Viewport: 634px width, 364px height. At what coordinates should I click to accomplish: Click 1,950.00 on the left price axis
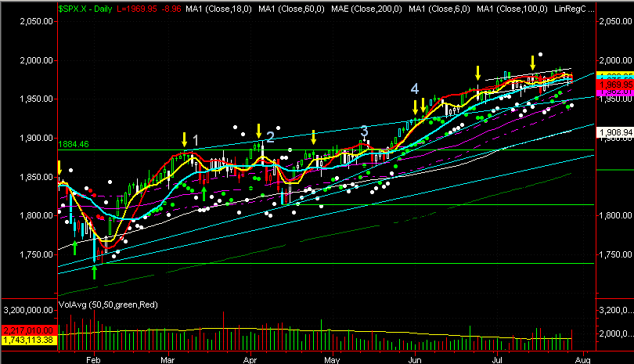[36, 99]
